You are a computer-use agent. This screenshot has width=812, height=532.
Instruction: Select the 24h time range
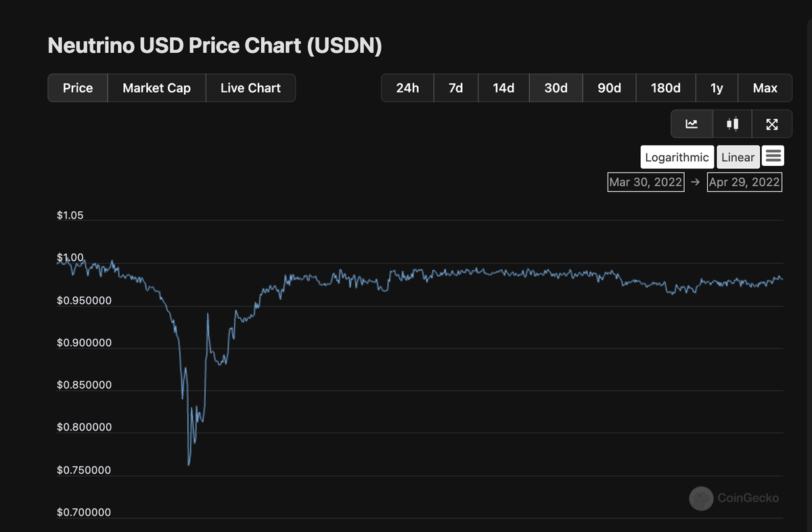click(x=407, y=88)
